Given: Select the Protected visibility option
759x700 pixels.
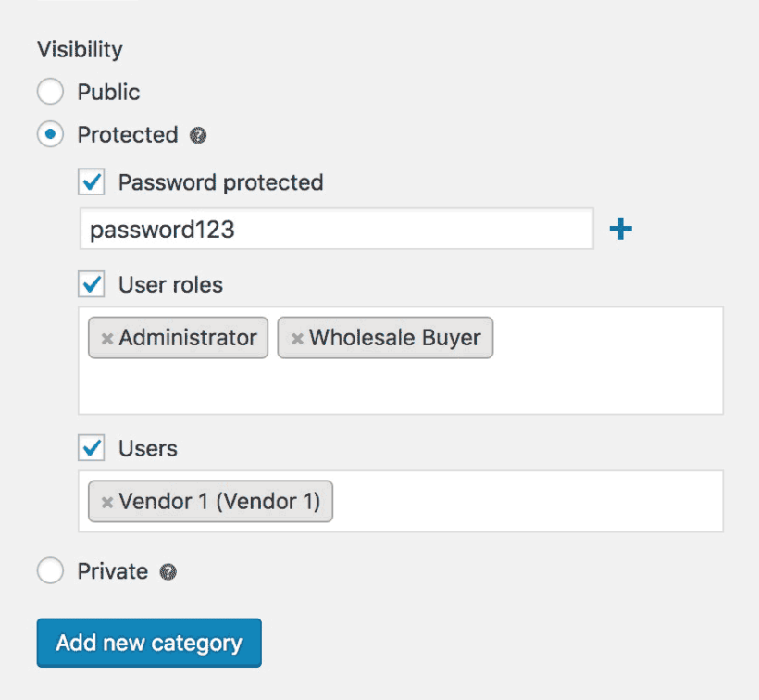Looking at the screenshot, I should [50, 134].
